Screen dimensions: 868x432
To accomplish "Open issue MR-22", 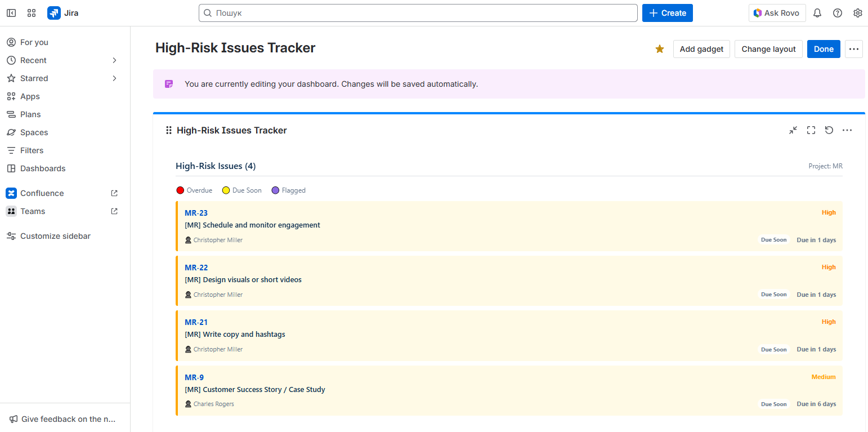I will [x=196, y=268].
